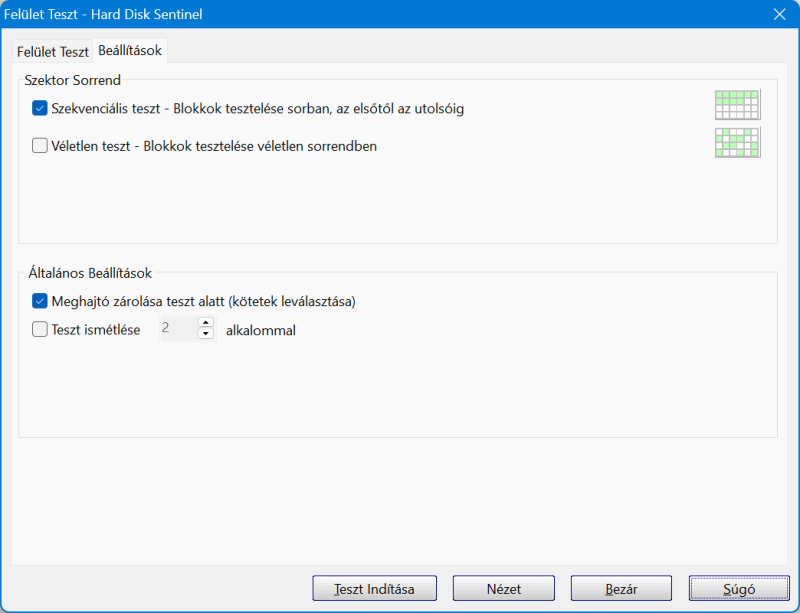Select the Beállítások tab
This screenshot has height=613, width=800.
[x=130, y=51]
